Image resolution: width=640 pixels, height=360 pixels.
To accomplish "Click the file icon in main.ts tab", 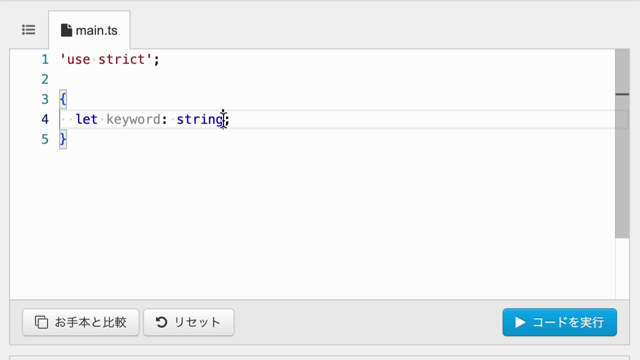I will tap(66, 30).
